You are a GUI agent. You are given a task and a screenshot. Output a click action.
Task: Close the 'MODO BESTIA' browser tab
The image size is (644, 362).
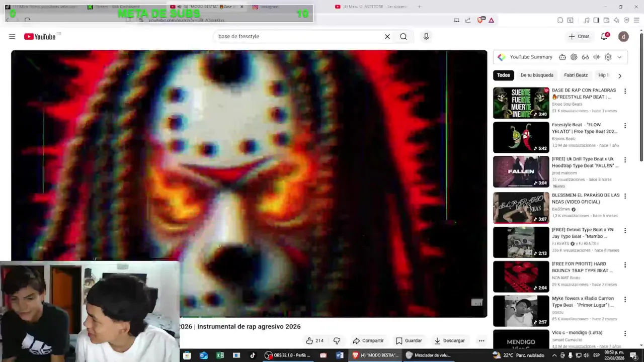click(242, 7)
